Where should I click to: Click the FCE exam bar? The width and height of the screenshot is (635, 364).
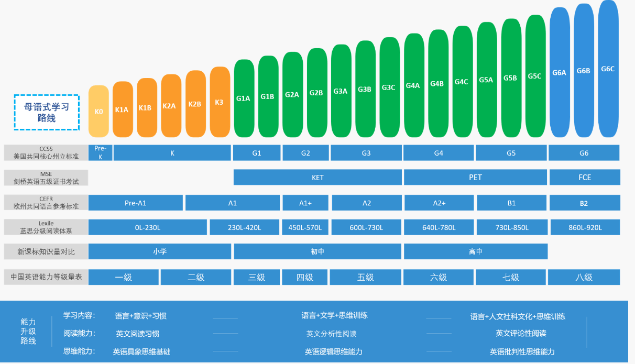click(x=584, y=178)
